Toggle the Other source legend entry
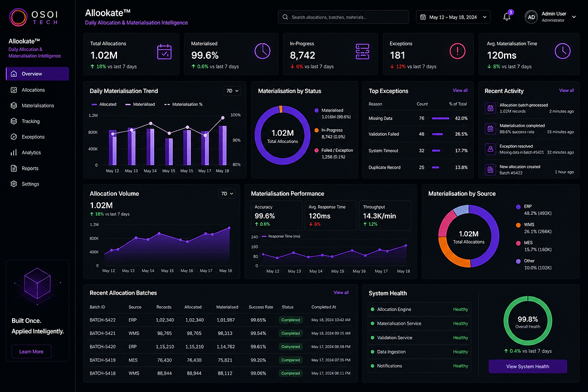 [x=533, y=265]
